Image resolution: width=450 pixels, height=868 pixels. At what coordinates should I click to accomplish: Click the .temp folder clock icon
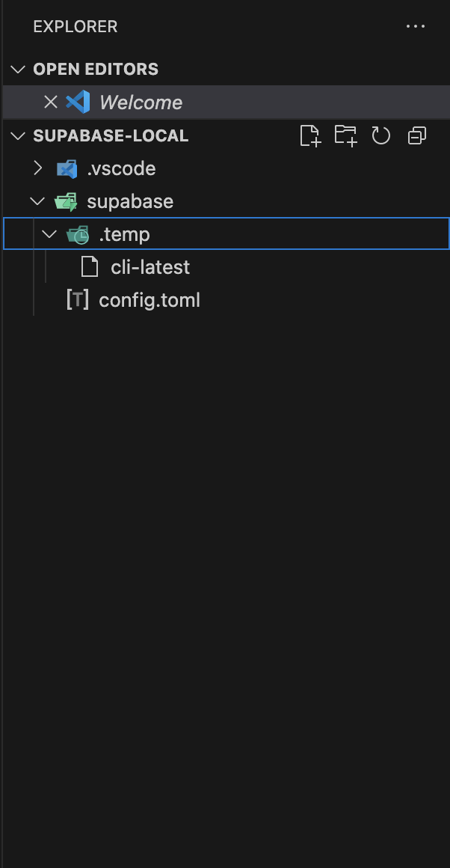click(x=78, y=235)
